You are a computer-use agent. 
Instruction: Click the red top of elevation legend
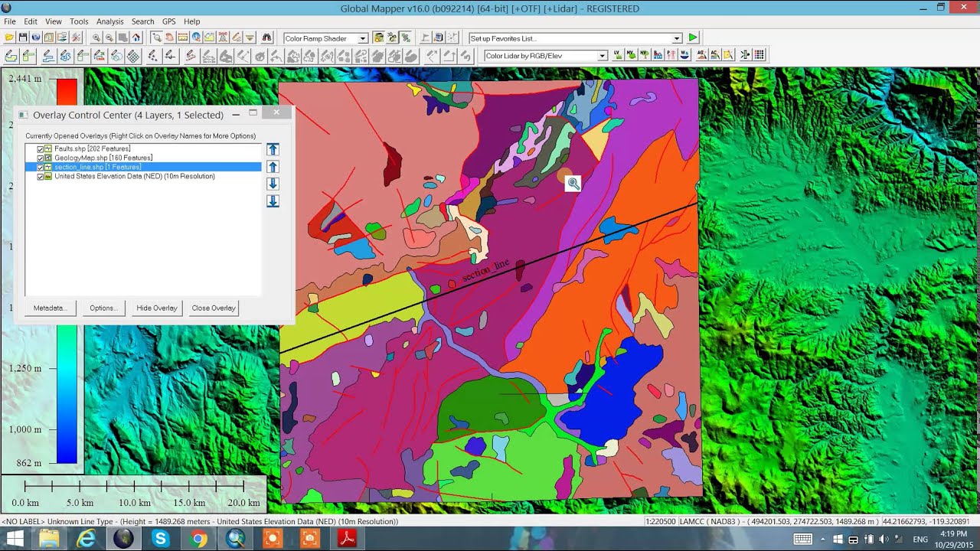click(67, 88)
